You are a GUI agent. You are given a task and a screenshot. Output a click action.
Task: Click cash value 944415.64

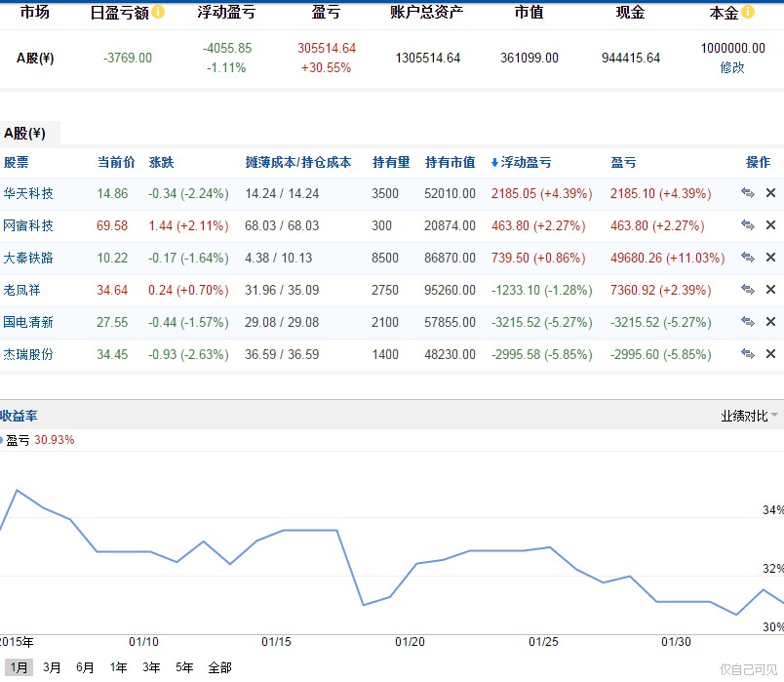[631, 58]
